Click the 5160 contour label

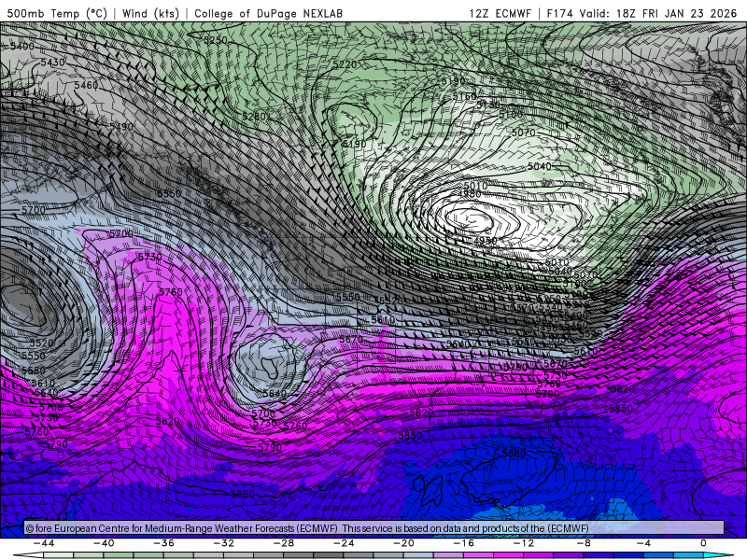tap(464, 97)
